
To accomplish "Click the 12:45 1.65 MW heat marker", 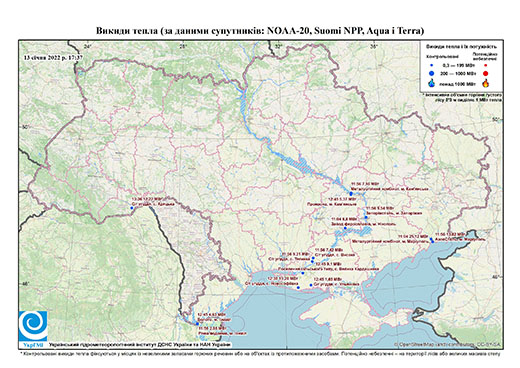I will coord(311,285).
